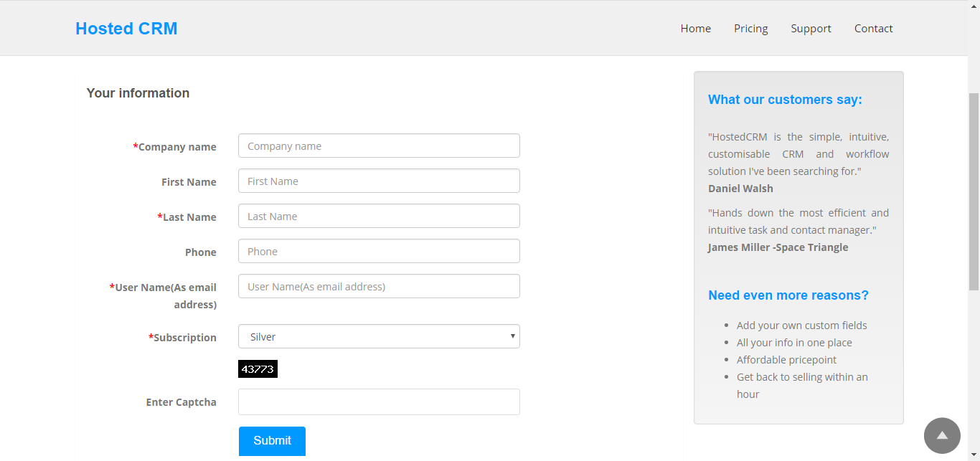This screenshot has width=980, height=461.
Task: Select the Last Name input box
Action: coord(379,216)
